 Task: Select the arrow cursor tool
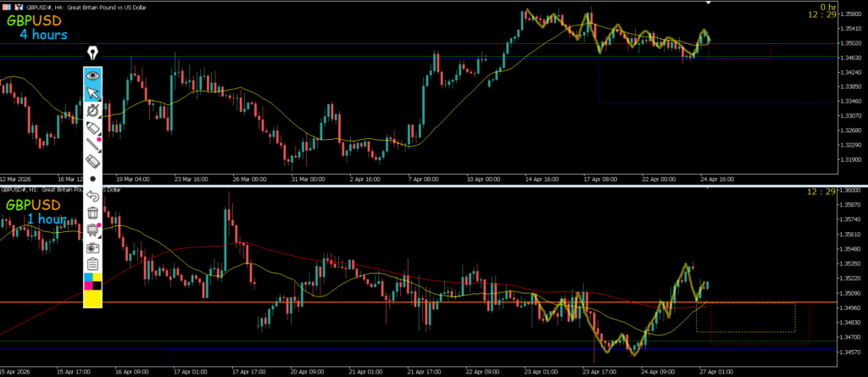point(93,92)
